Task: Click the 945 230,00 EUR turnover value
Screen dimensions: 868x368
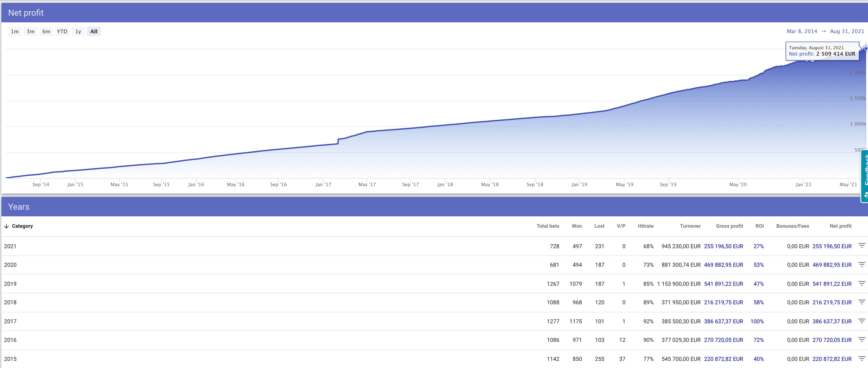Action: 681,246
